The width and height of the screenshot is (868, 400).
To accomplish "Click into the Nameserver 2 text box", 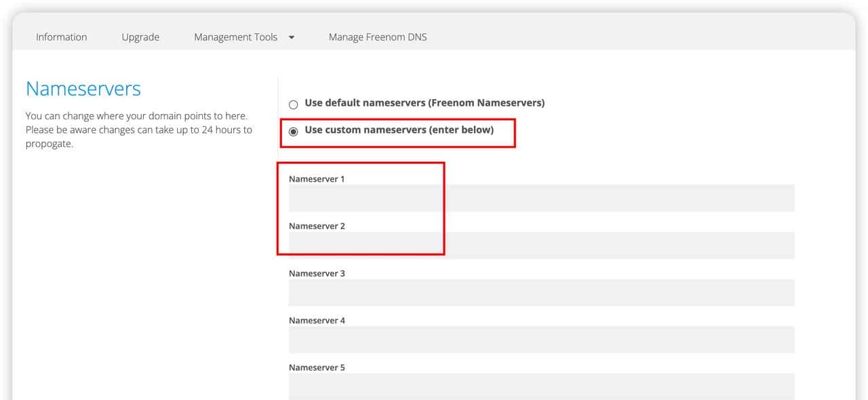I will (541, 245).
